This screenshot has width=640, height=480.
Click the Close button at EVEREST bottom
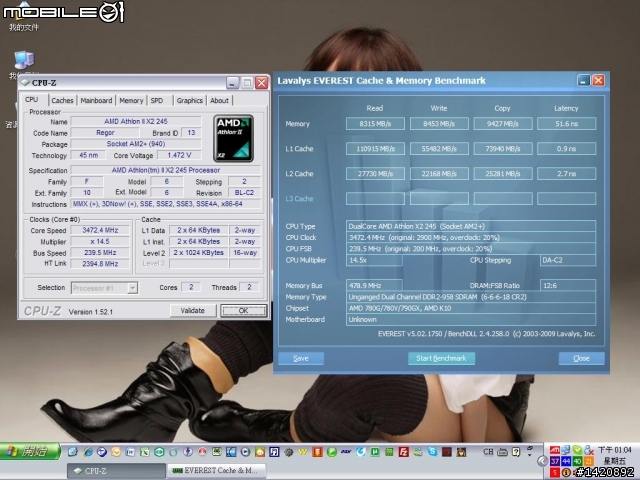coord(581,358)
